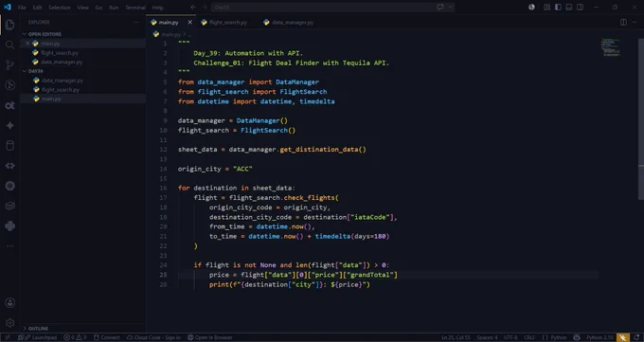The height and width of the screenshot is (342, 644).
Task: Click the Ln 25, Col 55 indicator
Action: pos(456,337)
